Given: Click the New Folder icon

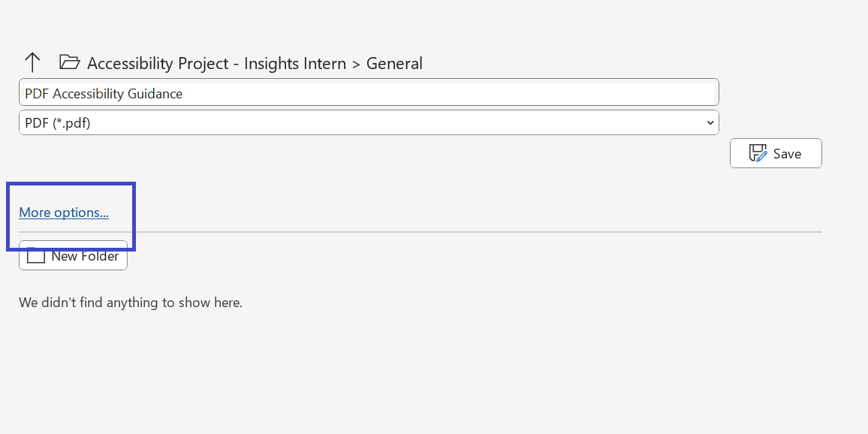Looking at the screenshot, I should coord(35,256).
